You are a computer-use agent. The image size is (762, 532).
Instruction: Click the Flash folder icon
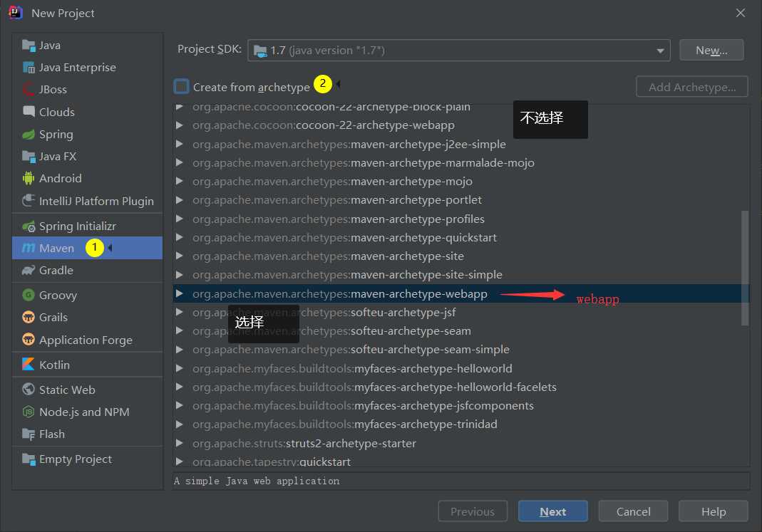coord(29,434)
